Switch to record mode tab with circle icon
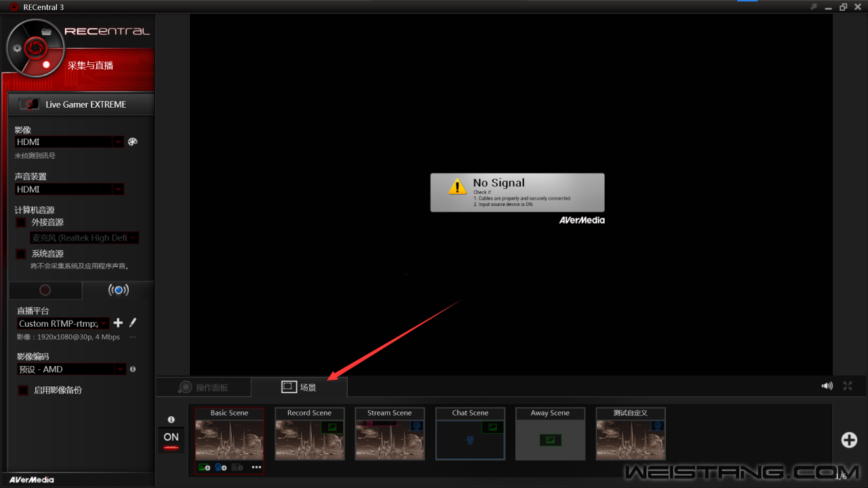 click(x=45, y=290)
